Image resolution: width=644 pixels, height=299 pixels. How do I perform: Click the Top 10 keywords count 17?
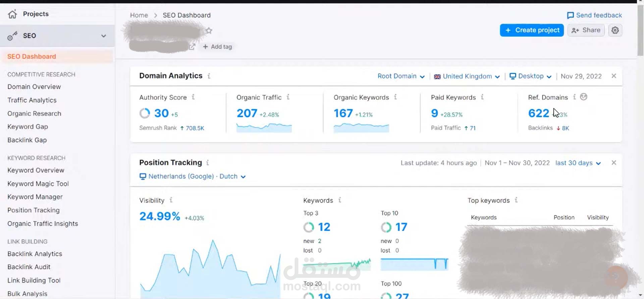[401, 227]
